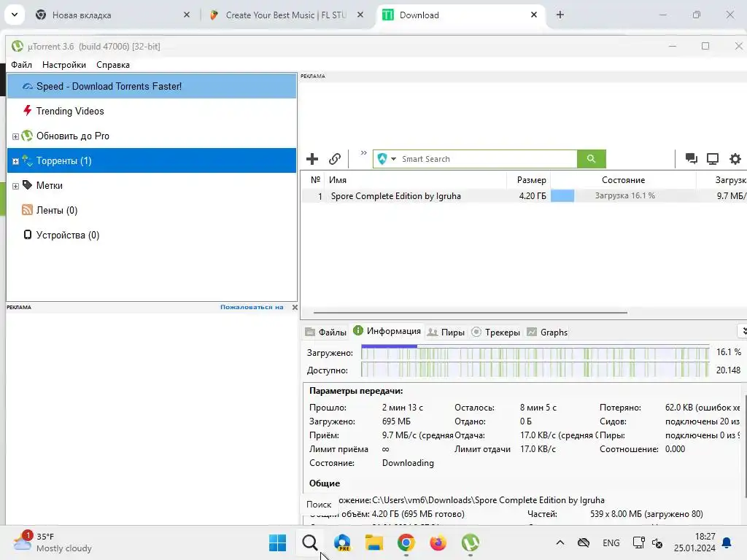747x560 pixels.
Task: Expand the Метки tree node
Action: (x=15, y=186)
